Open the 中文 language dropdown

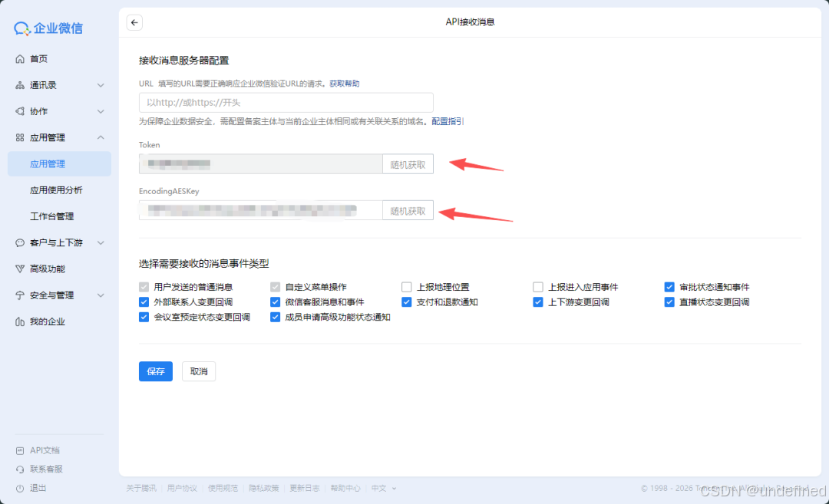[384, 488]
